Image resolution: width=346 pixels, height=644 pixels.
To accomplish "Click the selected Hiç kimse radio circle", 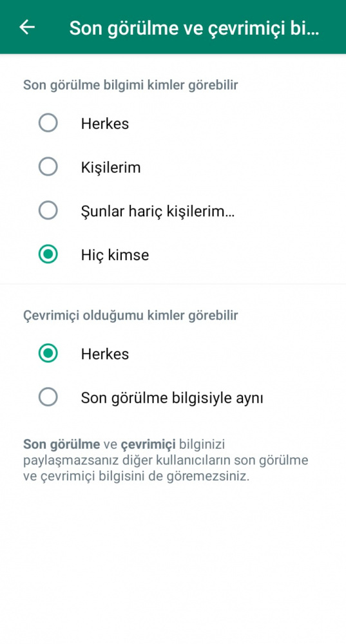I will 48,254.
